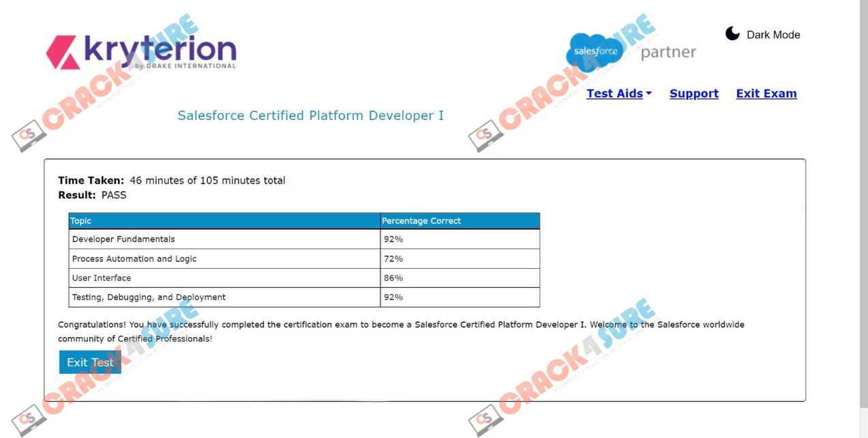
Task: Click the Time Taken 46 minutes text
Action: click(172, 181)
